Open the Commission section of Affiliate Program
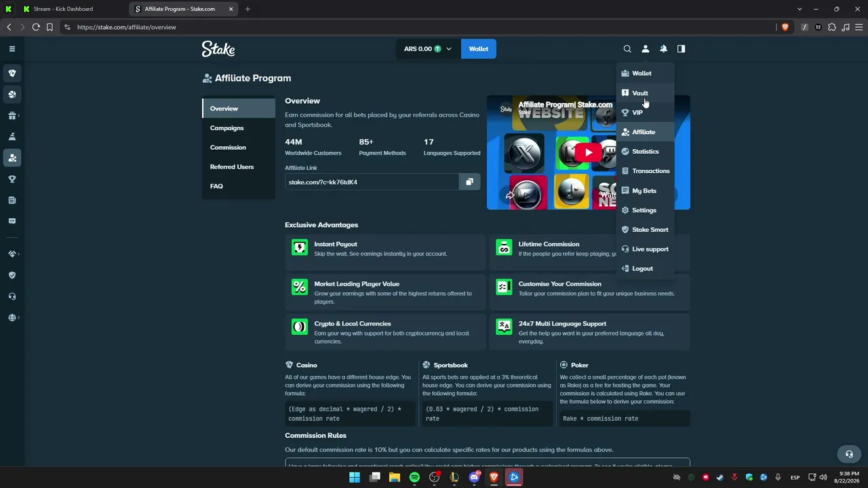Image resolution: width=868 pixels, height=488 pixels. tap(239, 147)
